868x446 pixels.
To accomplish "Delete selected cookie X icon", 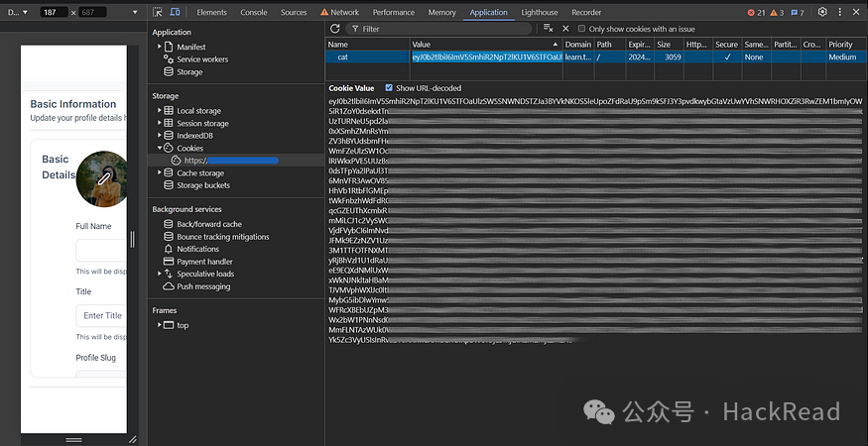I will (565, 28).
